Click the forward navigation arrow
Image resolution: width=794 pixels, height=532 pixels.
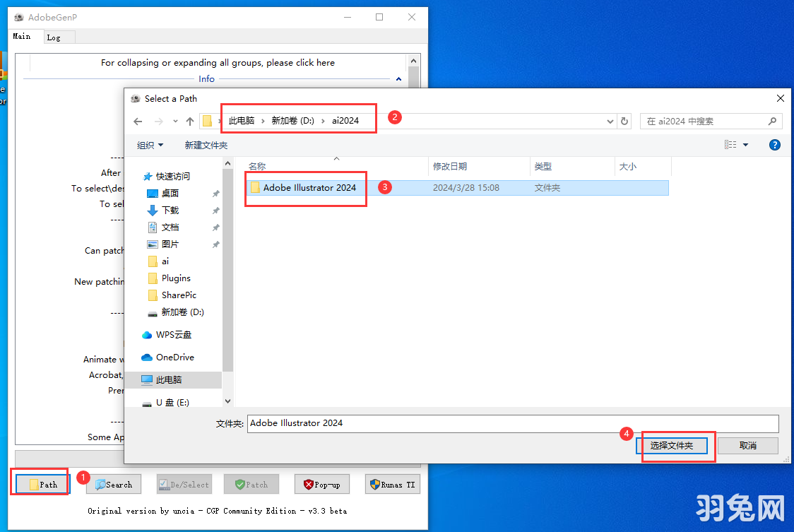coord(158,121)
